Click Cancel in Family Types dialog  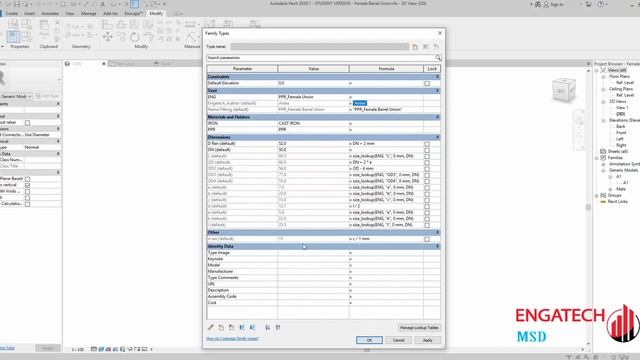pyautogui.click(x=398, y=340)
